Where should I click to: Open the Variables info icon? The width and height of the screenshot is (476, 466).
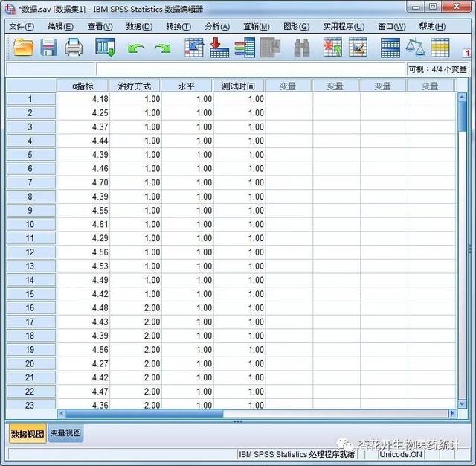coord(245,48)
